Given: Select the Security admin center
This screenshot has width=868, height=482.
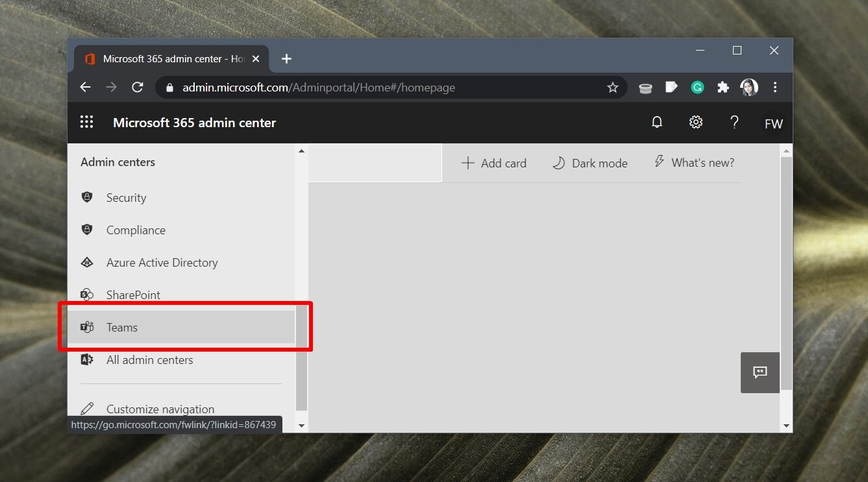Looking at the screenshot, I should point(126,197).
